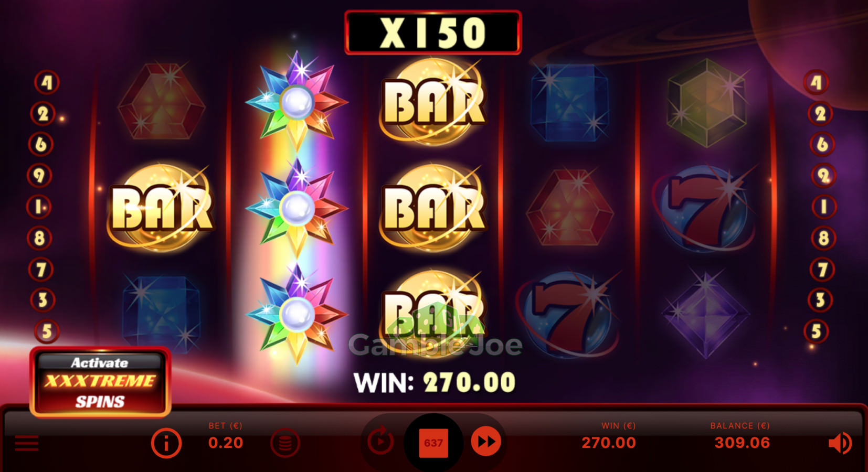This screenshot has width=868, height=472.
Task: Click the balance value 309.06
Action: (x=742, y=443)
